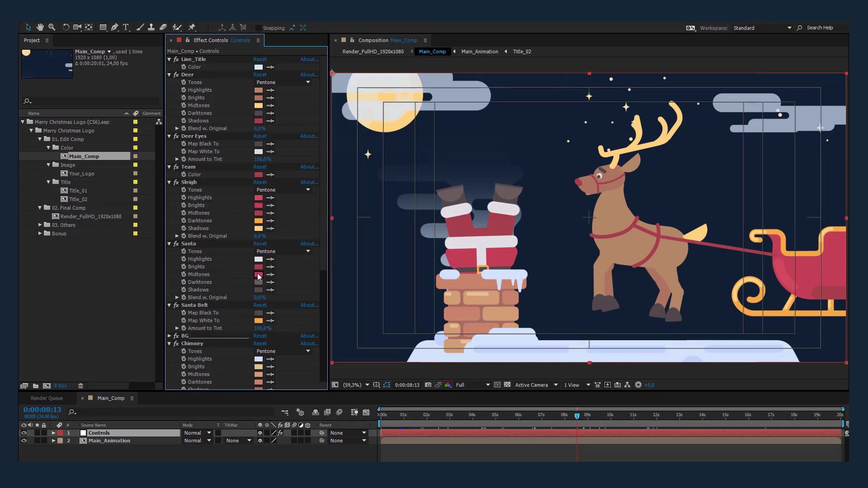
Task: Toggle mask and shape path visibility
Action: point(387,385)
